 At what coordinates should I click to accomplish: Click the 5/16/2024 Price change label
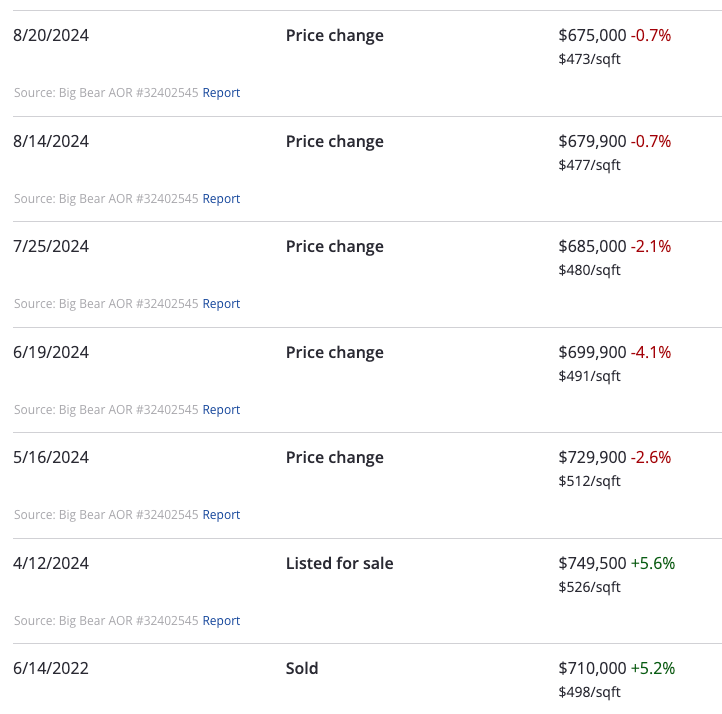tap(334, 458)
